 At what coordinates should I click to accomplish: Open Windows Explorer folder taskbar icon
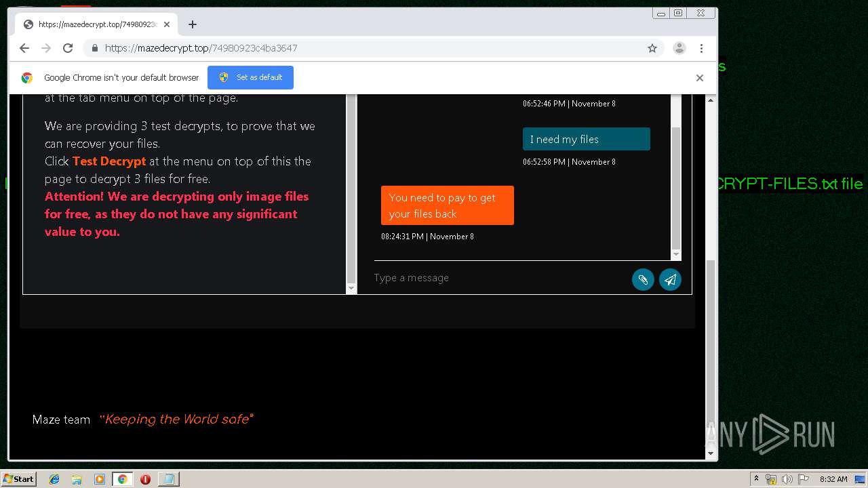coord(77,479)
